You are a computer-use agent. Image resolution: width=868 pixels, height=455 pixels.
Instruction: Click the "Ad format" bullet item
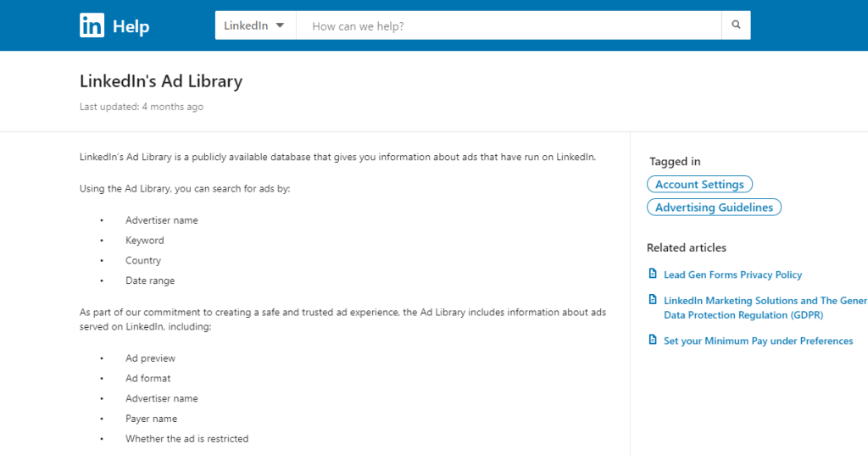click(147, 379)
